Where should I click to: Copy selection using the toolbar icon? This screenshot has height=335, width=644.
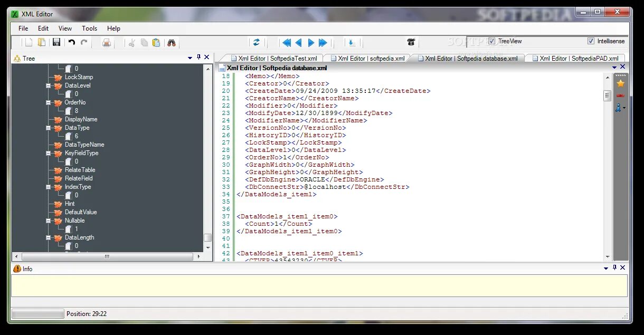(x=144, y=43)
